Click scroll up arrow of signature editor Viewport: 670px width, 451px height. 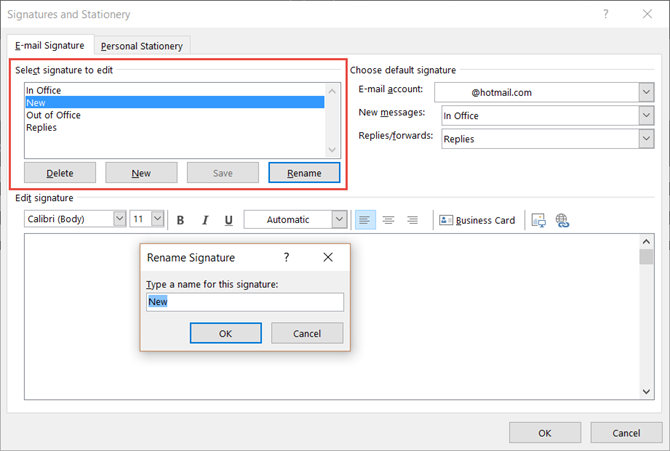click(646, 242)
